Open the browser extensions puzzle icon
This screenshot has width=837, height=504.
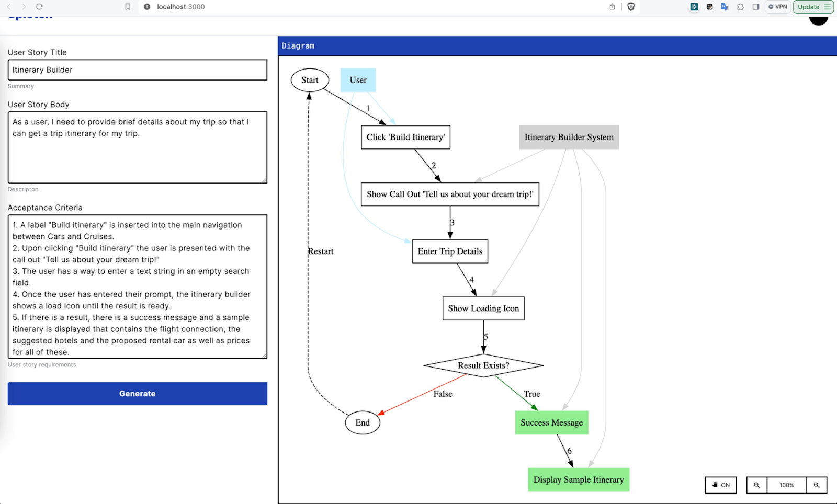coord(740,7)
